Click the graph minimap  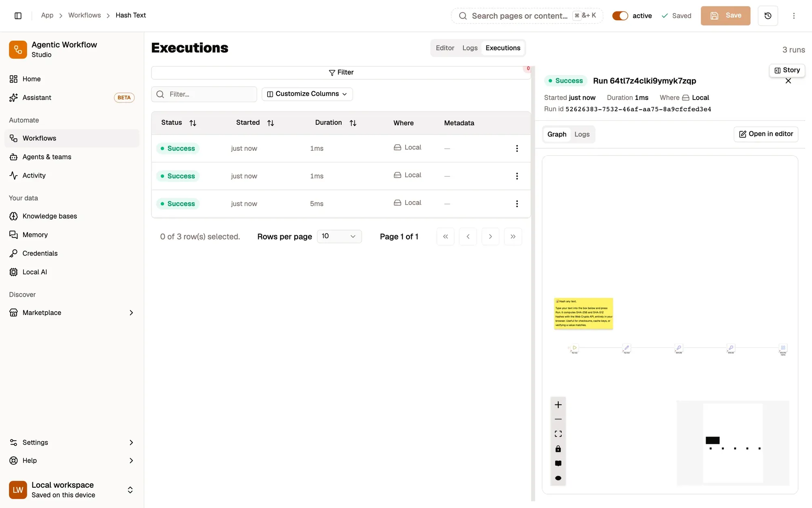click(x=733, y=443)
